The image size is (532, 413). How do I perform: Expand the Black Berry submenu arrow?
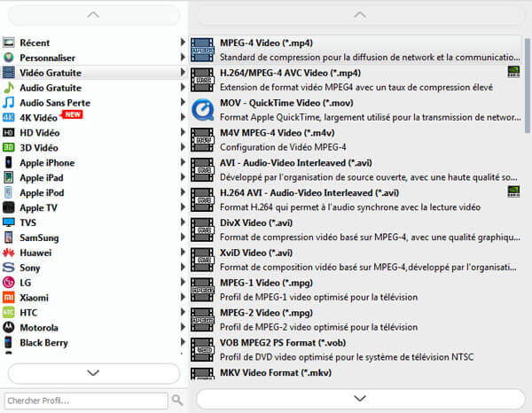183,342
